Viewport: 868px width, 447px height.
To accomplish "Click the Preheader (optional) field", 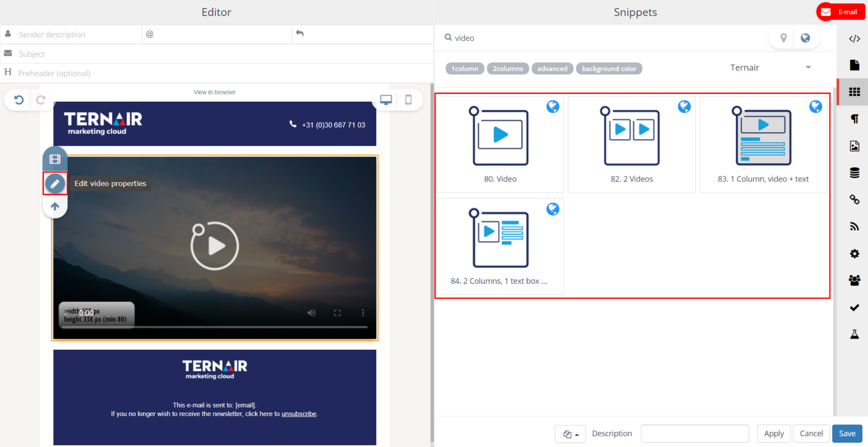I will click(217, 73).
